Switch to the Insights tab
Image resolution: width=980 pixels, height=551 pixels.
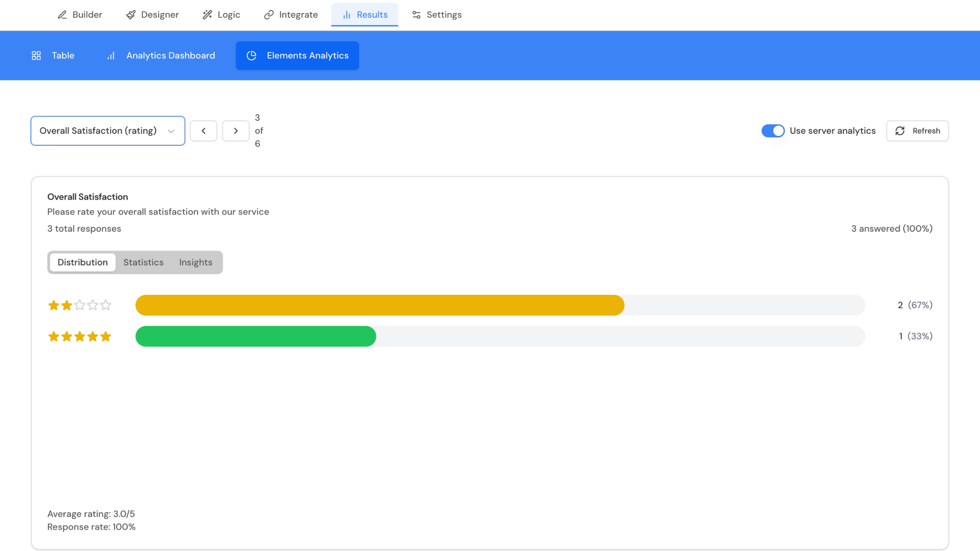point(196,262)
